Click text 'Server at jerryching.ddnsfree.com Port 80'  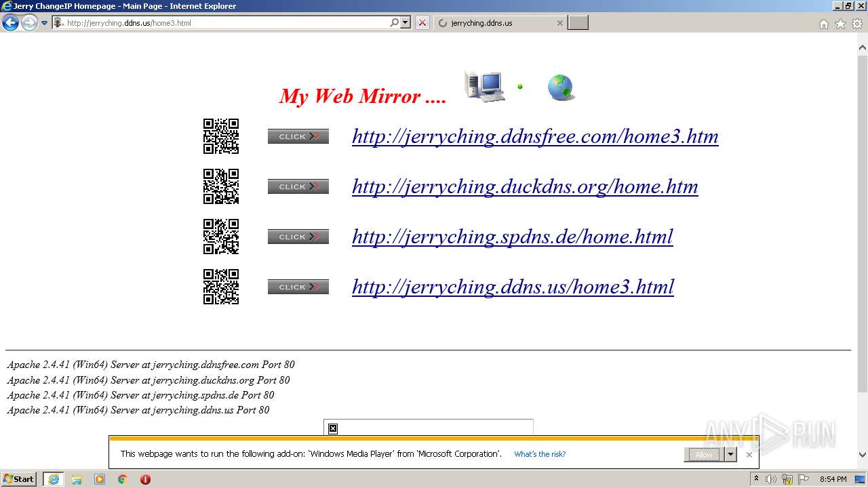(x=203, y=365)
